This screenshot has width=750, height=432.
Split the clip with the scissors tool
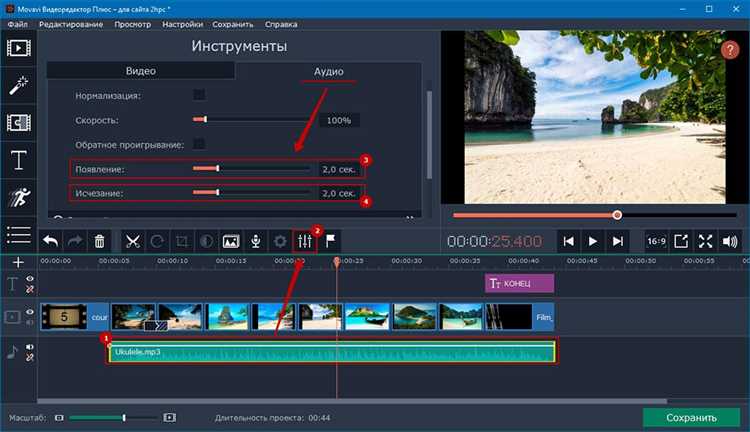click(x=132, y=241)
